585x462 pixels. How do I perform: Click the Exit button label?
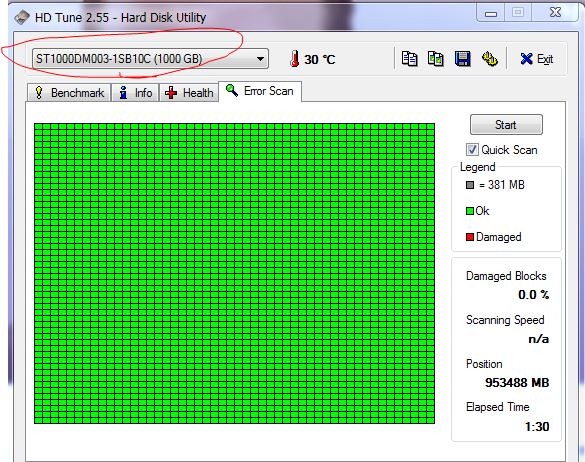(545, 59)
